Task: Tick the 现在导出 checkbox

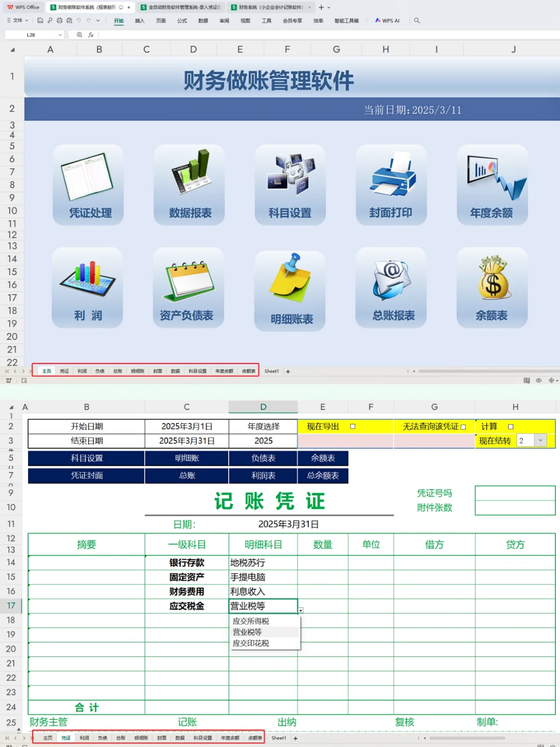Action: click(353, 426)
